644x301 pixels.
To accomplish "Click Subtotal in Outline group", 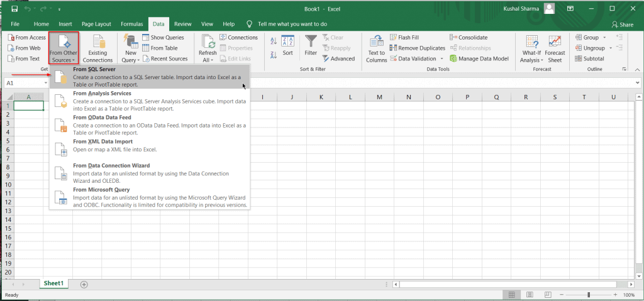I will (589, 58).
